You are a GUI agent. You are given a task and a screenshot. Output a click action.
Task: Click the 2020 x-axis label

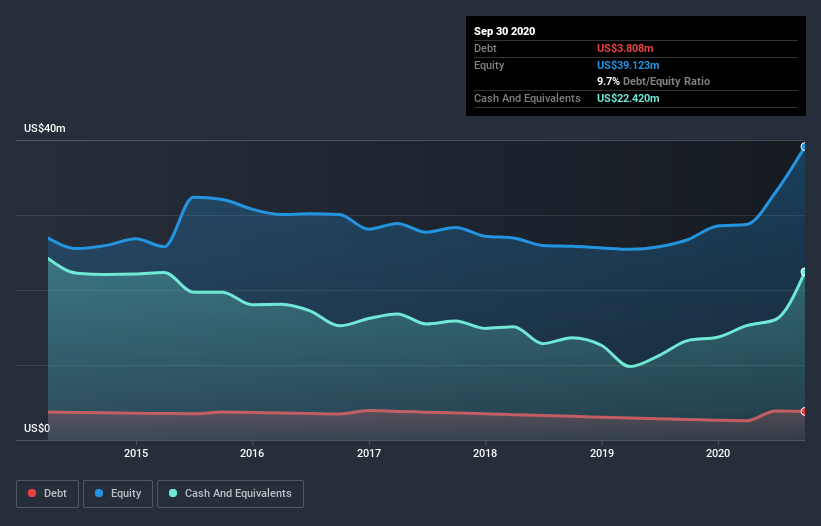tap(718, 453)
